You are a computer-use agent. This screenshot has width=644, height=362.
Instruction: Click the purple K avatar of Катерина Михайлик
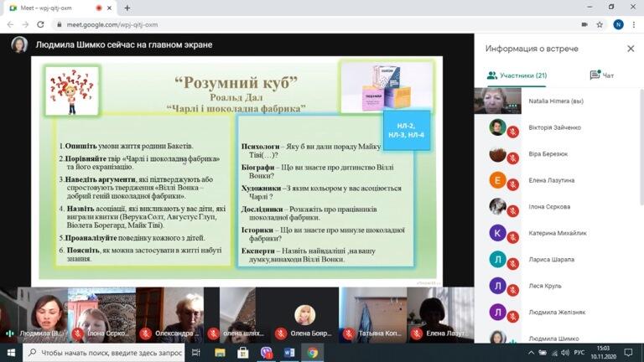click(x=497, y=233)
